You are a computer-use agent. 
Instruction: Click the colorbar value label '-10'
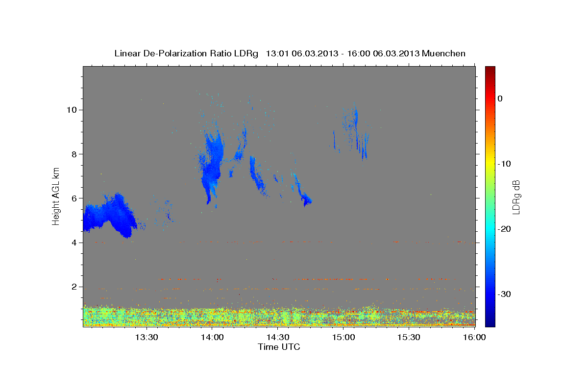coord(504,164)
